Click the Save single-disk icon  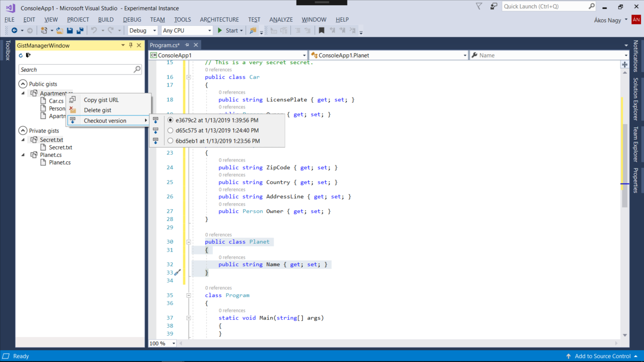pos(70,30)
